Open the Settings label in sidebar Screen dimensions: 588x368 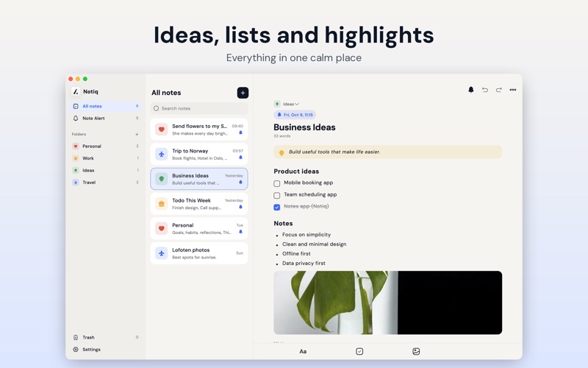(x=91, y=349)
